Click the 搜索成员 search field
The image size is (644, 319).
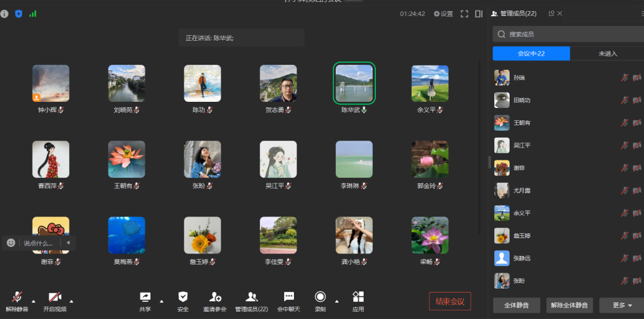[x=568, y=34]
